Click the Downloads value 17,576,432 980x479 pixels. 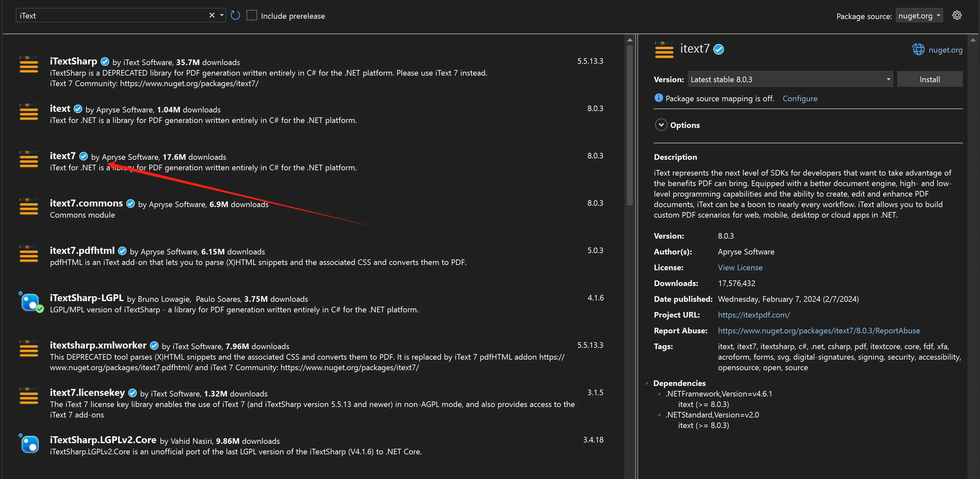736,283
